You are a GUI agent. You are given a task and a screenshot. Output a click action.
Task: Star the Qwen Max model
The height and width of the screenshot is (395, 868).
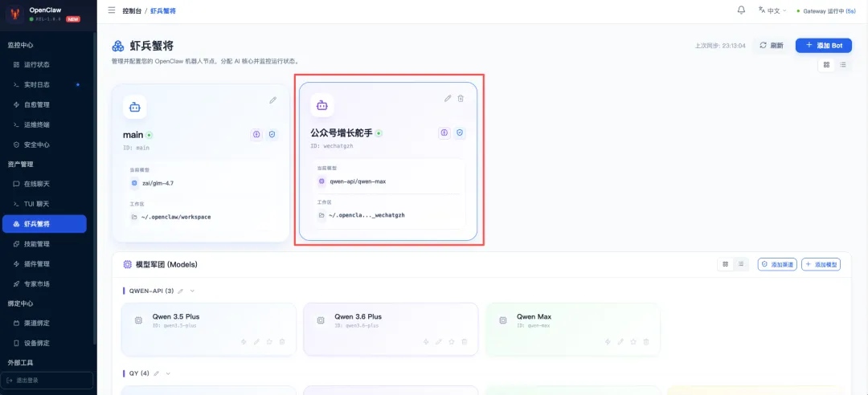coord(633,342)
